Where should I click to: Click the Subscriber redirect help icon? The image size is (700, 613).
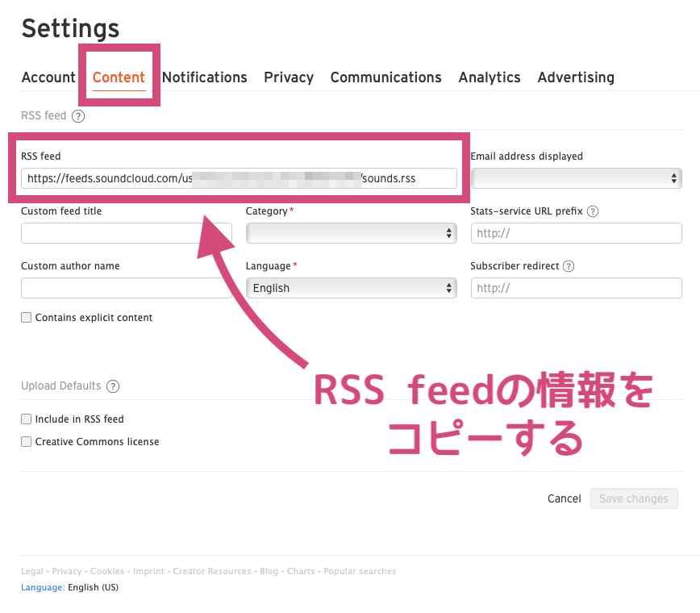[569, 266]
